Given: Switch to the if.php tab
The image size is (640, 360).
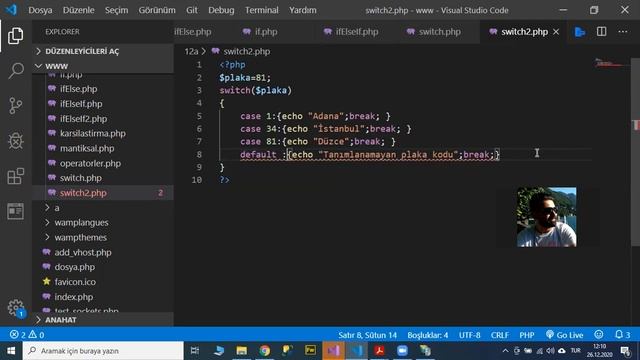Looking at the screenshot, I should [266, 32].
